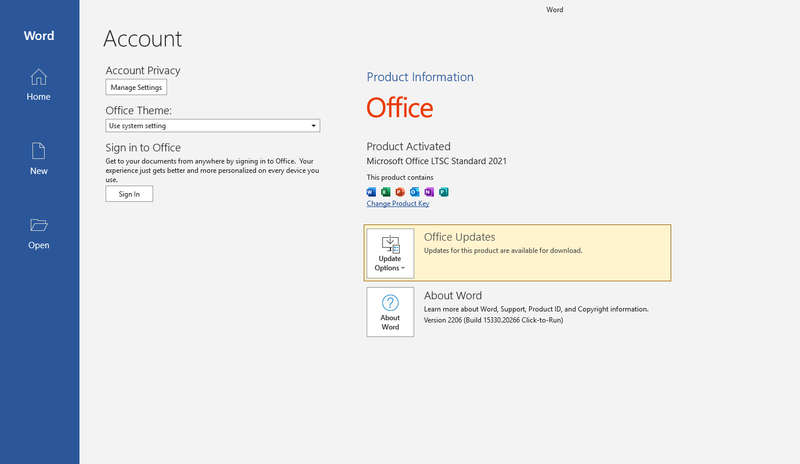This screenshot has width=800, height=464.
Task: Click the Office logo text
Action: pos(400,108)
